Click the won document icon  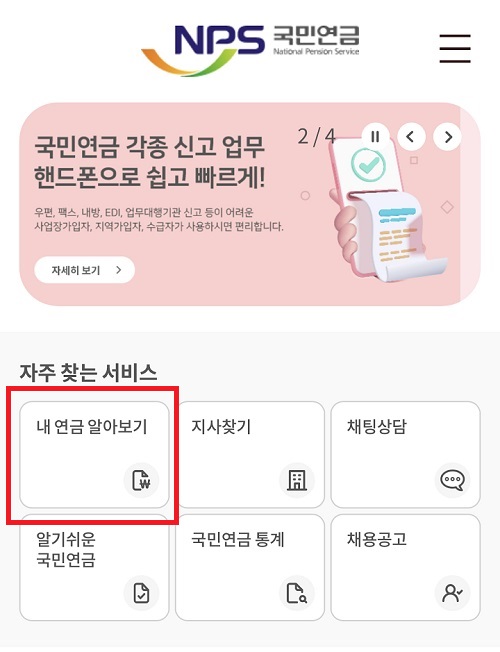pyautogui.click(x=141, y=480)
